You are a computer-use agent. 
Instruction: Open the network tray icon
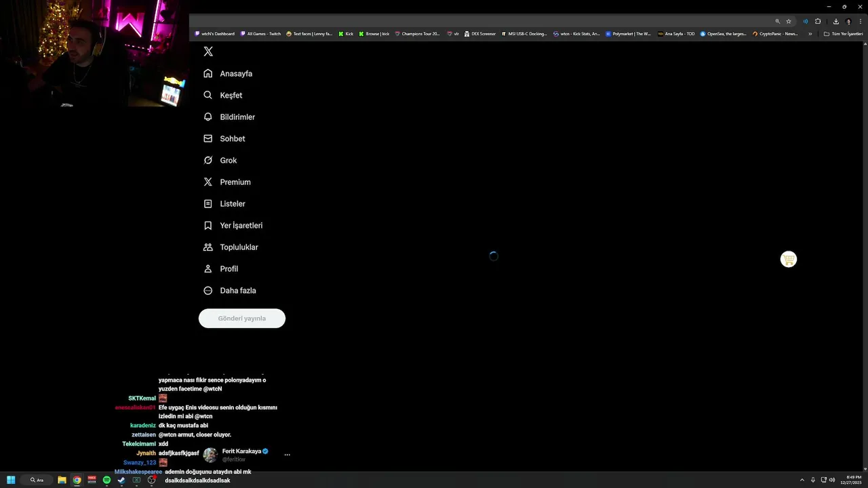tap(824, 480)
